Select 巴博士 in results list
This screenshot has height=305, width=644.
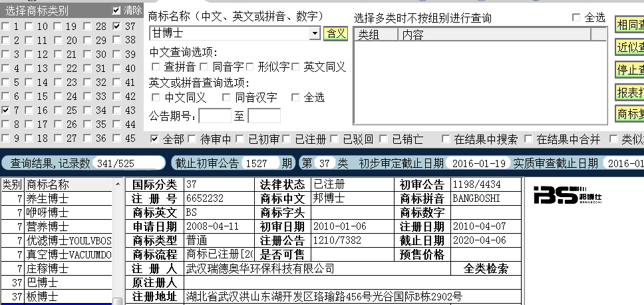click(68, 282)
